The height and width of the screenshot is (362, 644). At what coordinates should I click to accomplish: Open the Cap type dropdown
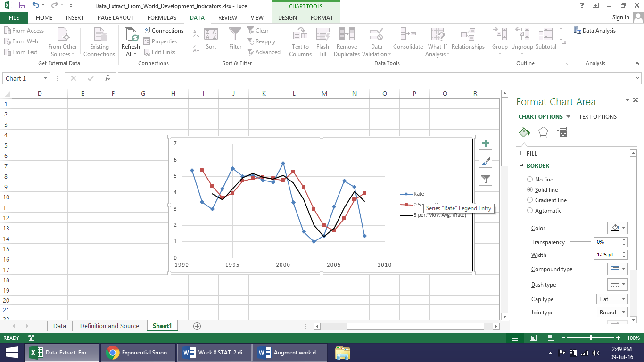(x=612, y=299)
